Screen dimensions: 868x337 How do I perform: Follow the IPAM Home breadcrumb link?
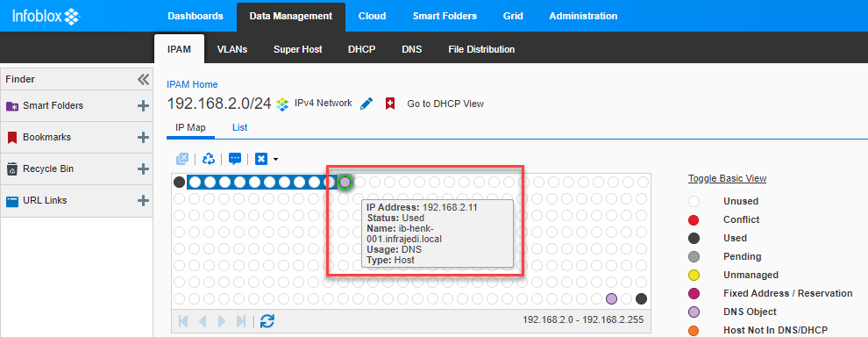point(192,84)
